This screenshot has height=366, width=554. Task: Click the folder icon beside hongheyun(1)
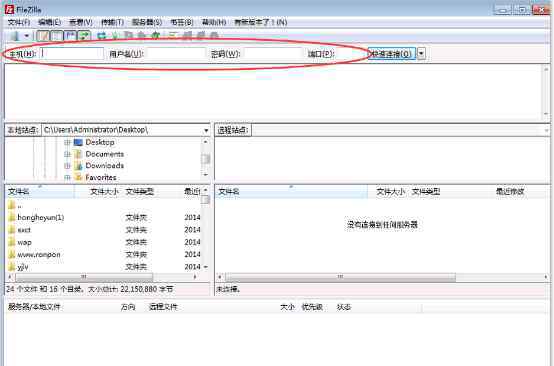click(x=11, y=218)
